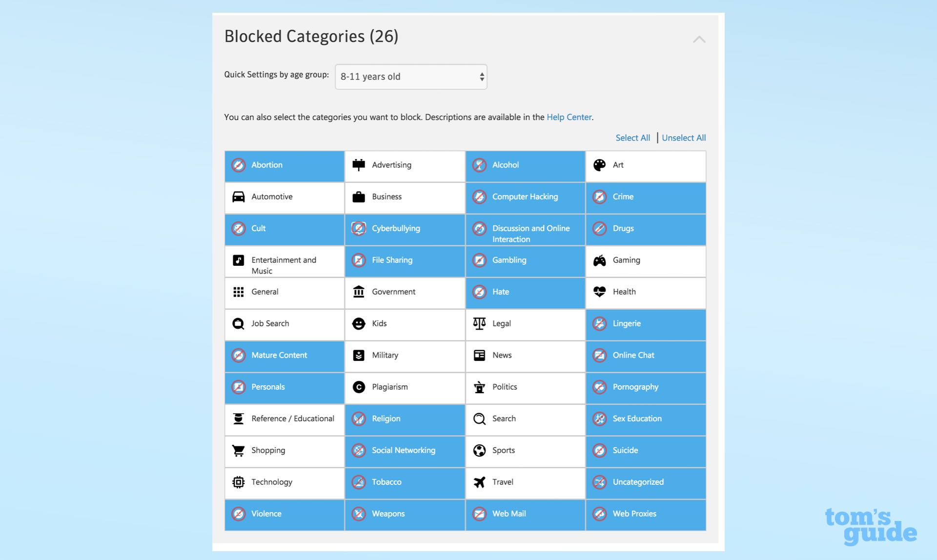The width and height of the screenshot is (937, 560).
Task: Click the Drugs blocked category icon
Action: 598,228
